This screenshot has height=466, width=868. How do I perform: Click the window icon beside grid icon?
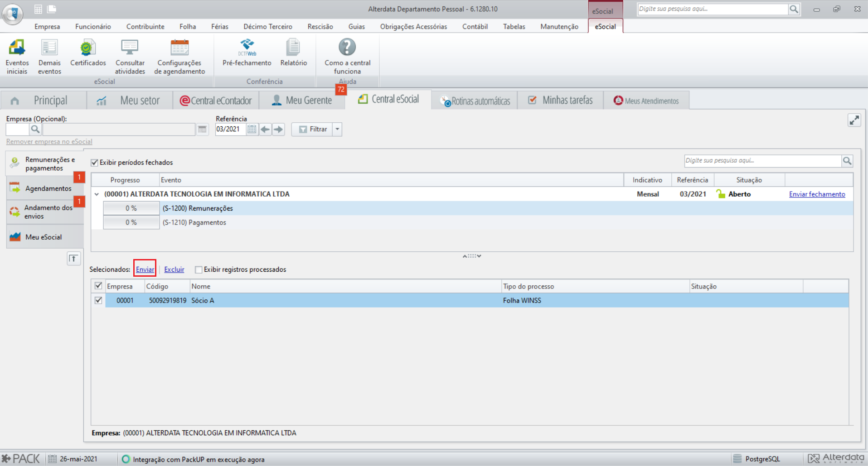(x=52, y=9)
